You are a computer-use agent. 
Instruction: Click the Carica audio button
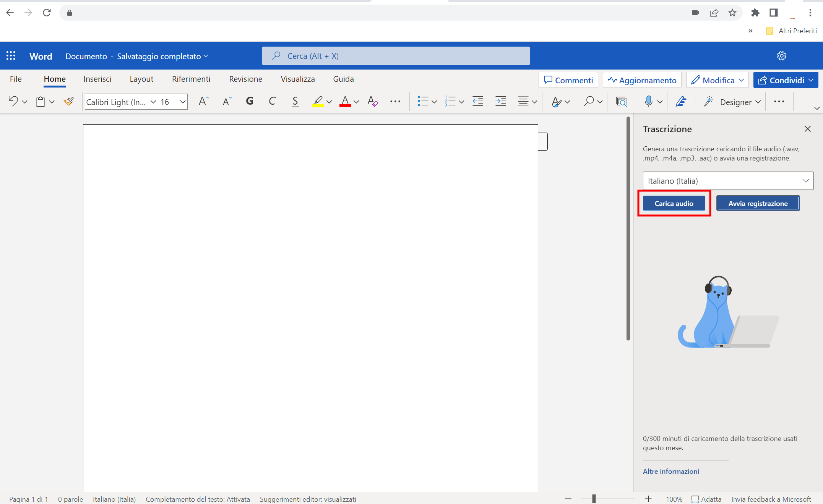point(674,203)
